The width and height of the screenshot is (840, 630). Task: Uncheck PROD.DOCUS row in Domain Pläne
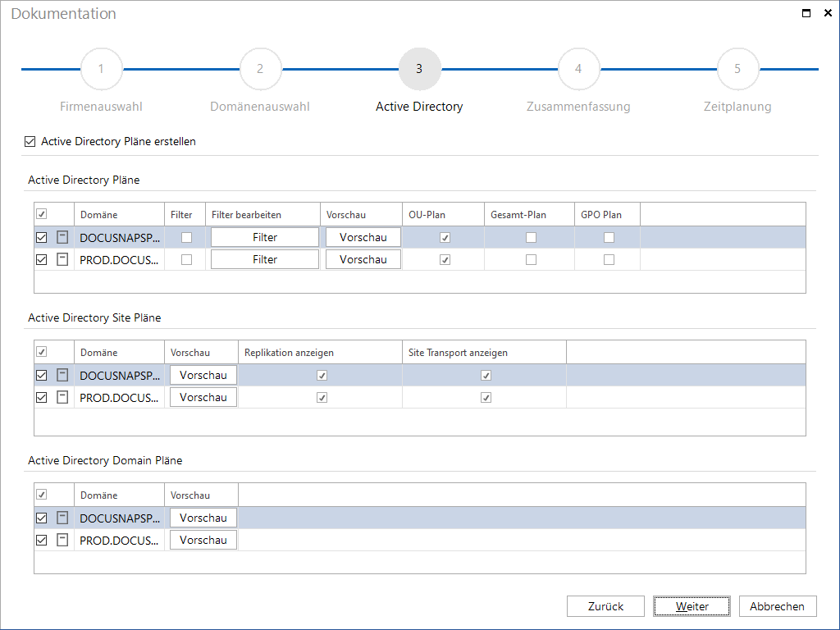41,540
